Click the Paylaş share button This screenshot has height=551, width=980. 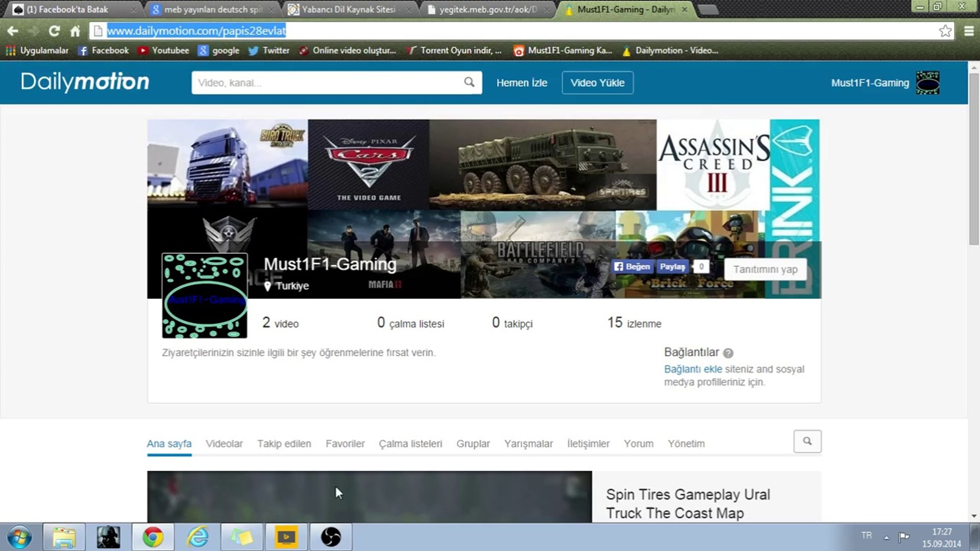[x=673, y=266]
